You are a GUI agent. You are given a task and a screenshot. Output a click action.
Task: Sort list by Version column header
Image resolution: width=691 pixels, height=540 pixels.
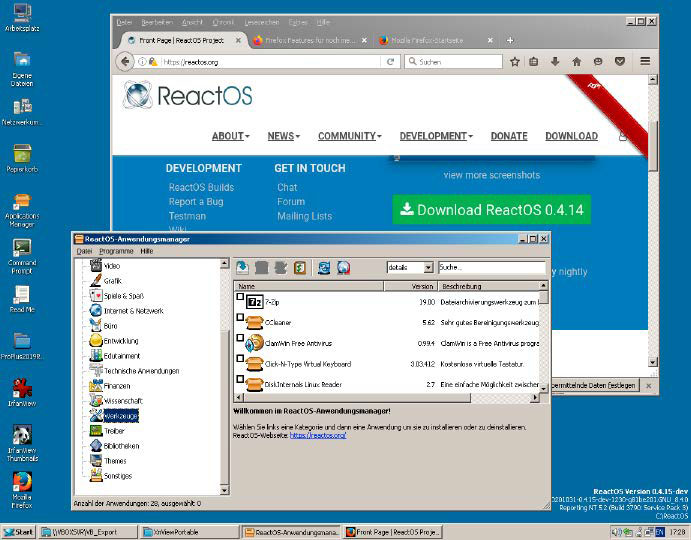411,286
